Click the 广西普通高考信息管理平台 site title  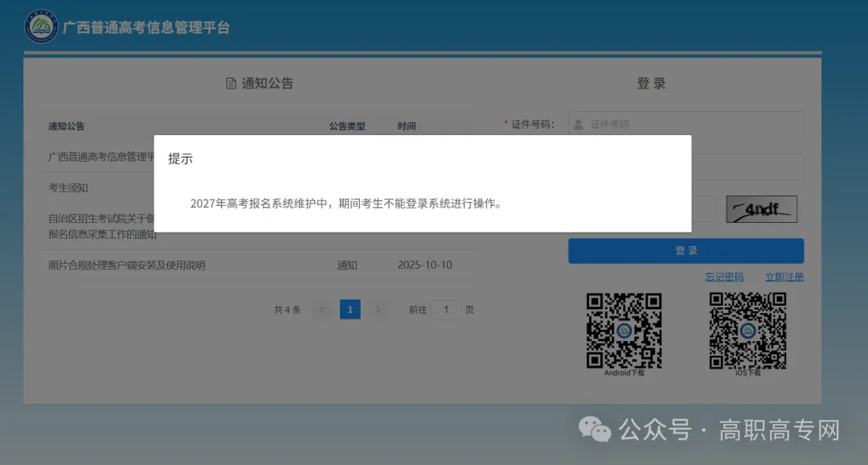(146, 27)
